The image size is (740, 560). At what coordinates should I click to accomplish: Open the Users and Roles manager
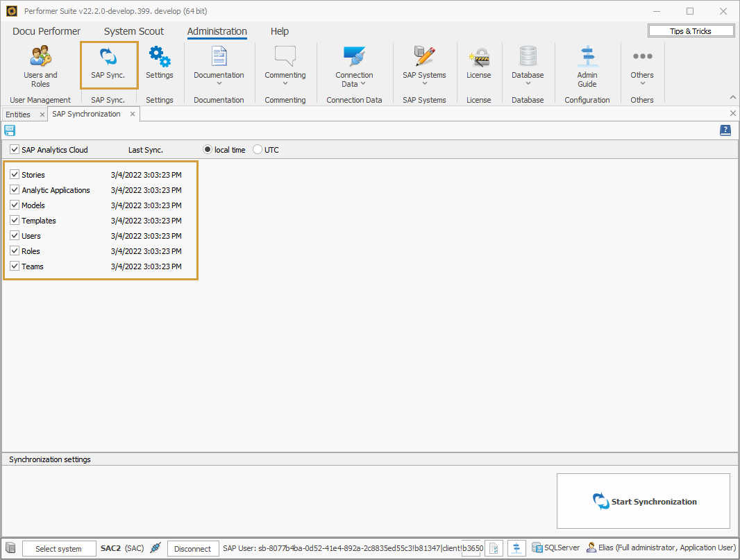pyautogui.click(x=40, y=65)
